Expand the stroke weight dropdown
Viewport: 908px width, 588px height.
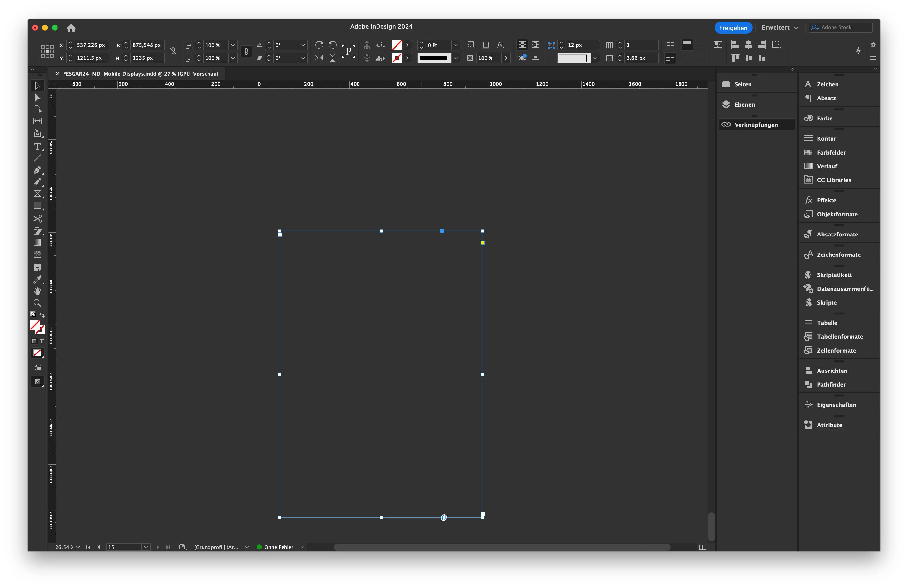pos(455,45)
